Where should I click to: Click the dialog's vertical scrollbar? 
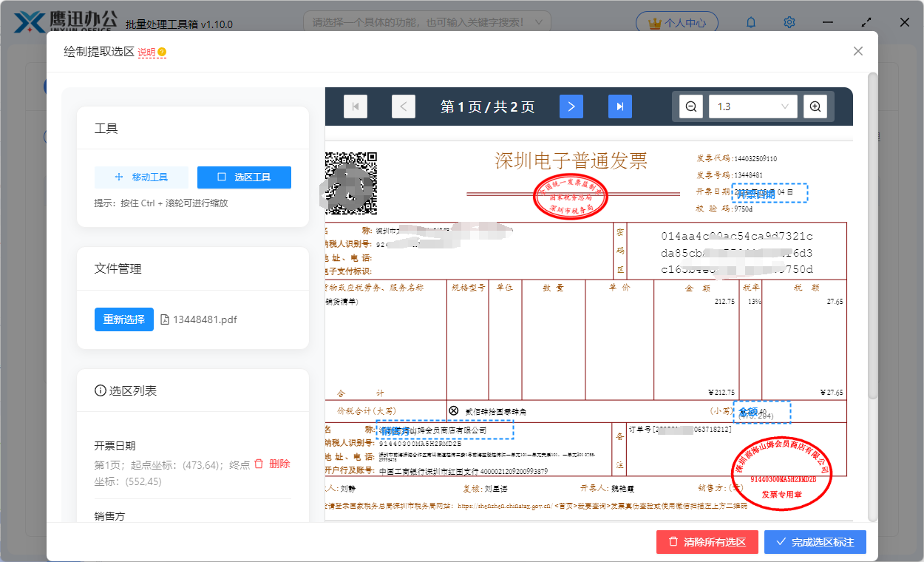[x=872, y=237]
